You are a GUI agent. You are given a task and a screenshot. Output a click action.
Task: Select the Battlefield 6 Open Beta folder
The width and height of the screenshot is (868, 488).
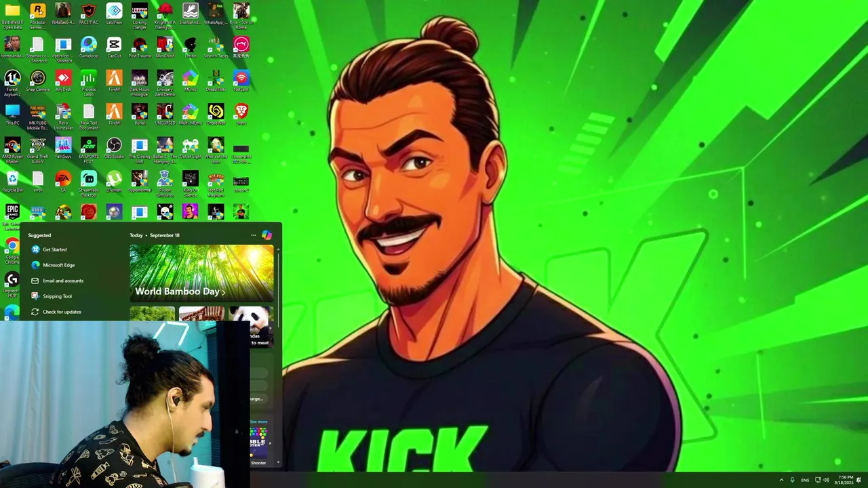point(12,16)
